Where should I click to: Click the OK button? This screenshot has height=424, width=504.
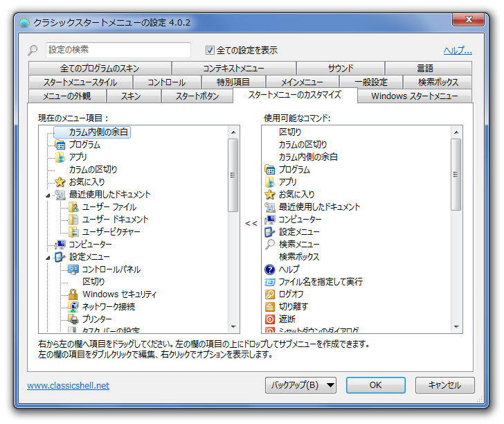(375, 385)
